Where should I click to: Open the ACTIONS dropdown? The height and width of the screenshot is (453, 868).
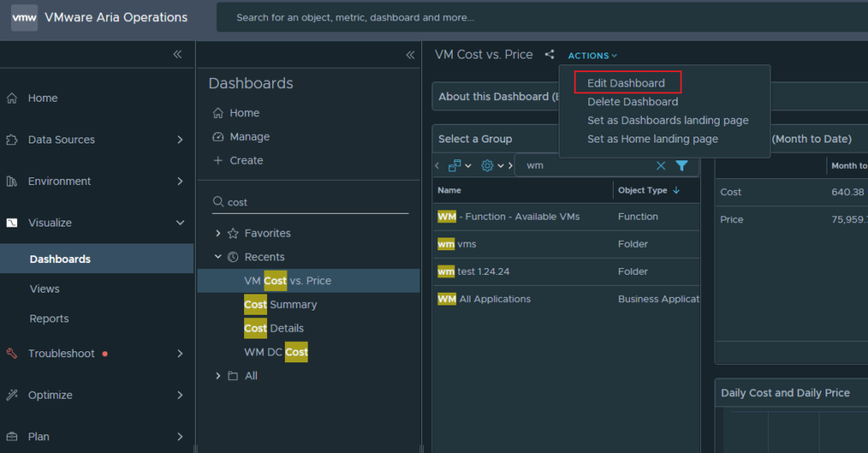click(593, 55)
